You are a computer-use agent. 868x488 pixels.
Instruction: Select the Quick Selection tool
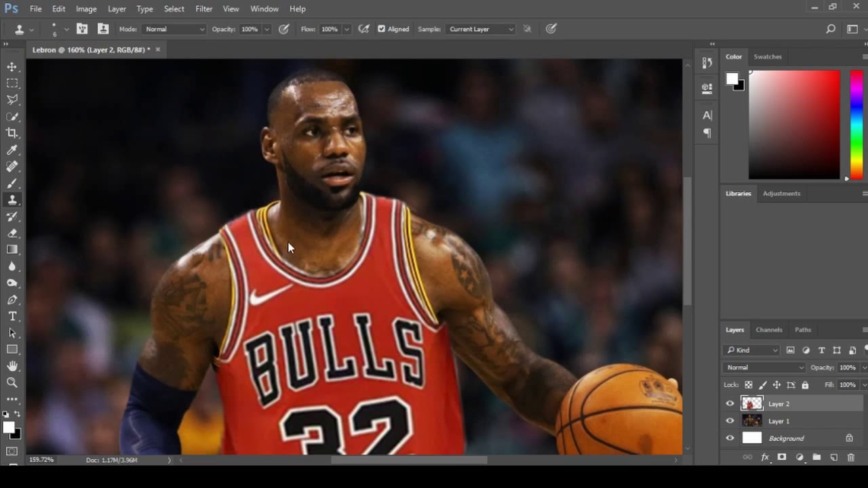pos(12,116)
